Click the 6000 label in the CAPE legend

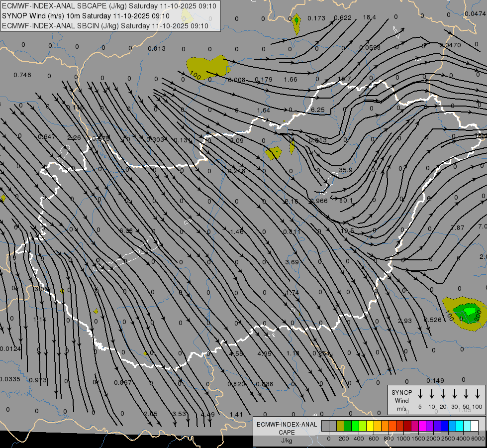point(479,439)
